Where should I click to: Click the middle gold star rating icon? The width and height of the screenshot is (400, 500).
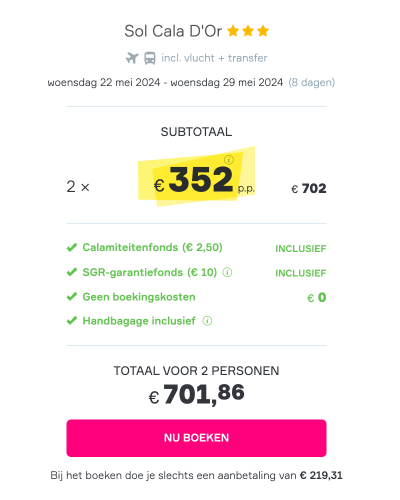pos(248,31)
